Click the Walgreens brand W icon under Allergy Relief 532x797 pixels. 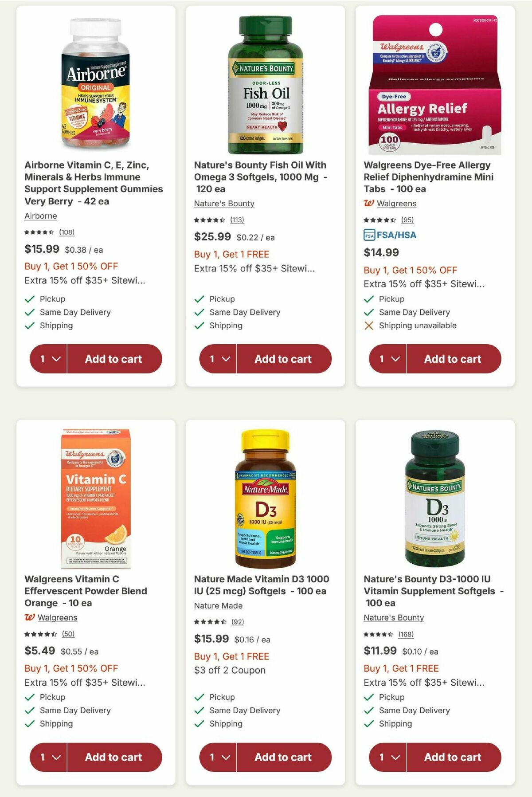[369, 204]
